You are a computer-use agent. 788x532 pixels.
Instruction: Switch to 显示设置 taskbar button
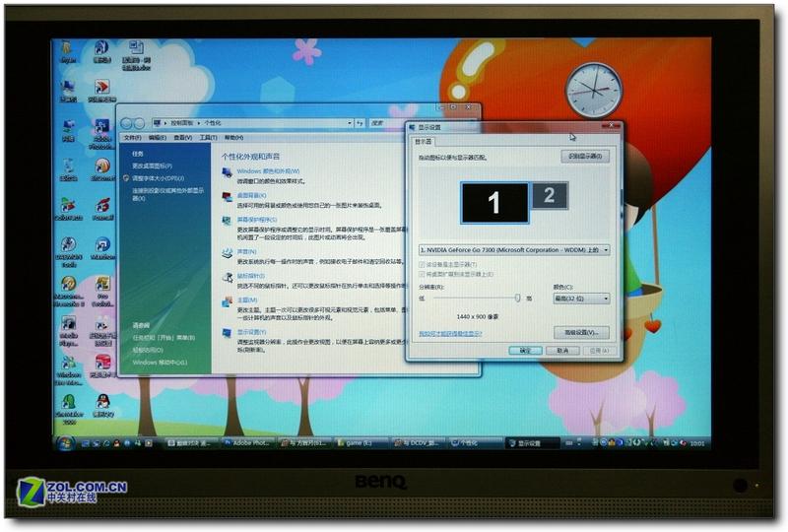coord(532,443)
